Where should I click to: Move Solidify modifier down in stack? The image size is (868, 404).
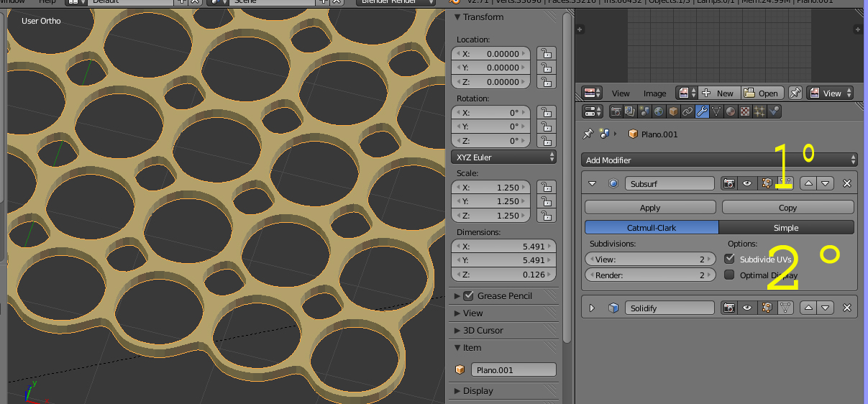826,308
